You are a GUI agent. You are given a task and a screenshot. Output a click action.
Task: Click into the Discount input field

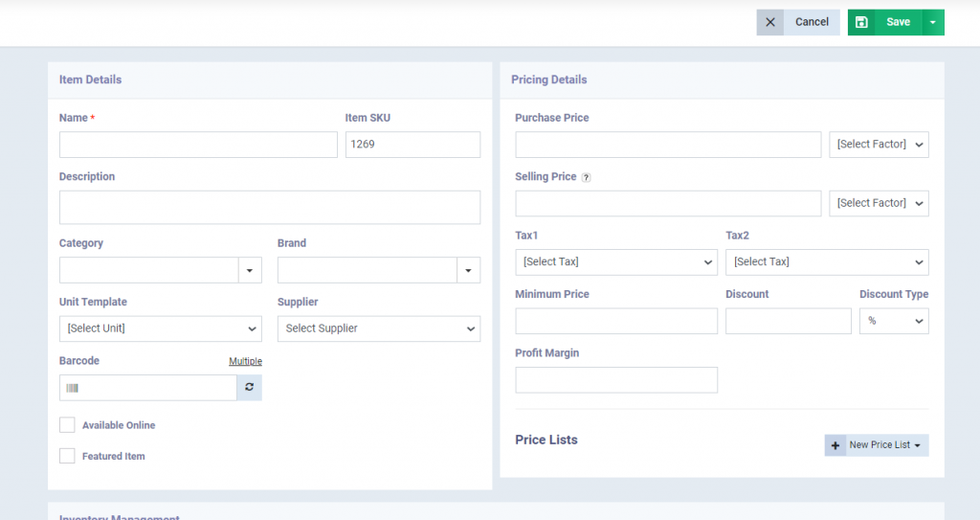pyautogui.click(x=789, y=321)
